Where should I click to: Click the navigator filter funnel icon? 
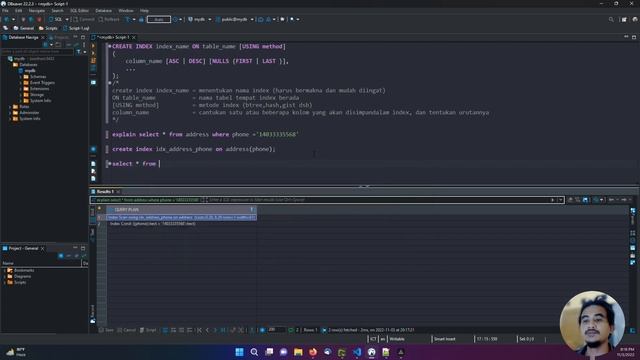[79, 52]
